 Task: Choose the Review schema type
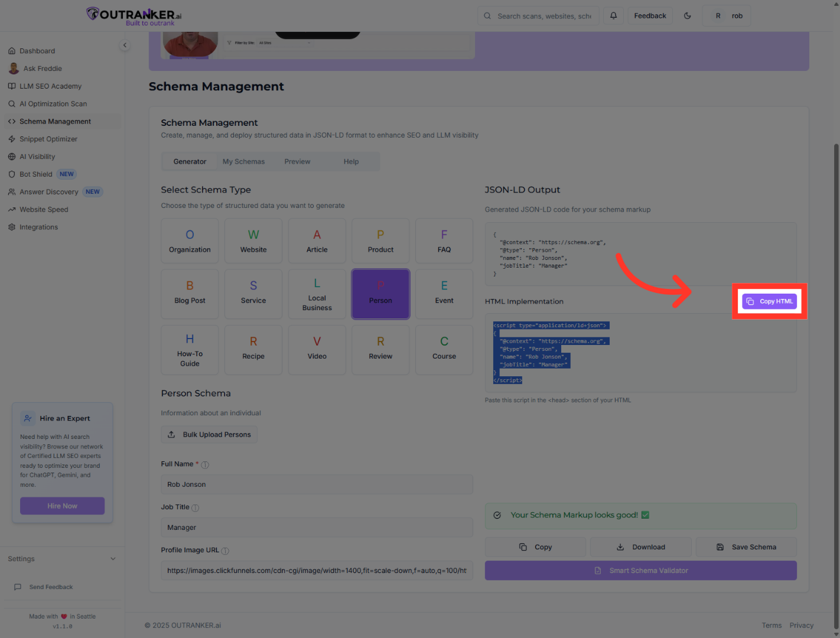(x=380, y=350)
